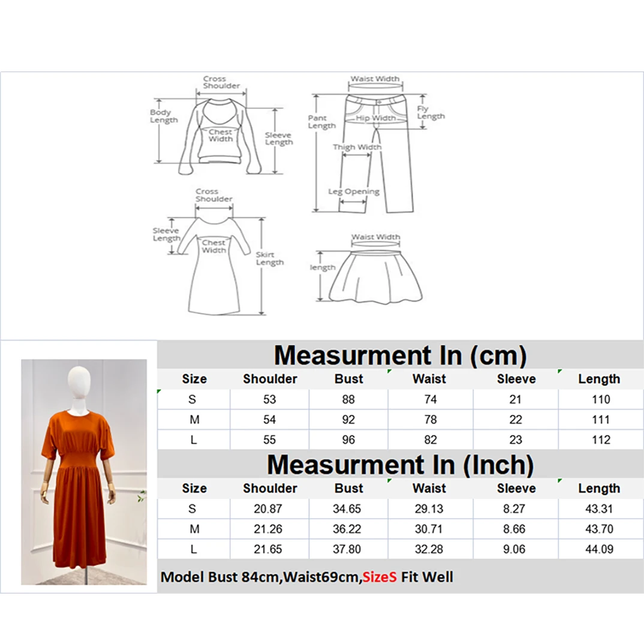This screenshot has width=644, height=644.
Task: Select the Waist header in cm table
Action: click(429, 379)
